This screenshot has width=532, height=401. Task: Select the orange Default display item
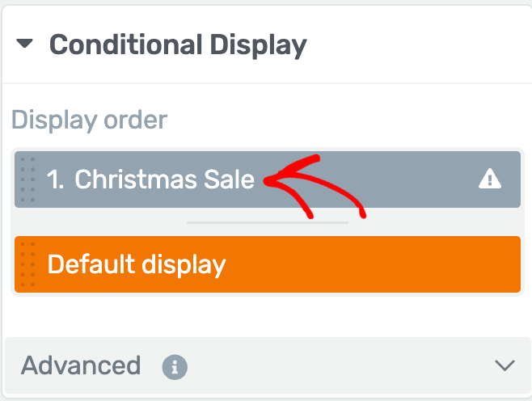click(268, 264)
